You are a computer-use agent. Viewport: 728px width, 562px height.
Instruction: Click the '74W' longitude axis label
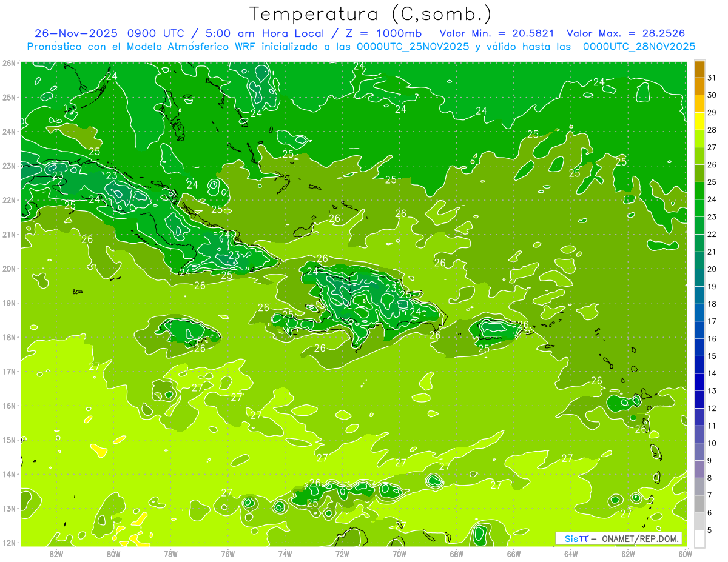click(285, 554)
